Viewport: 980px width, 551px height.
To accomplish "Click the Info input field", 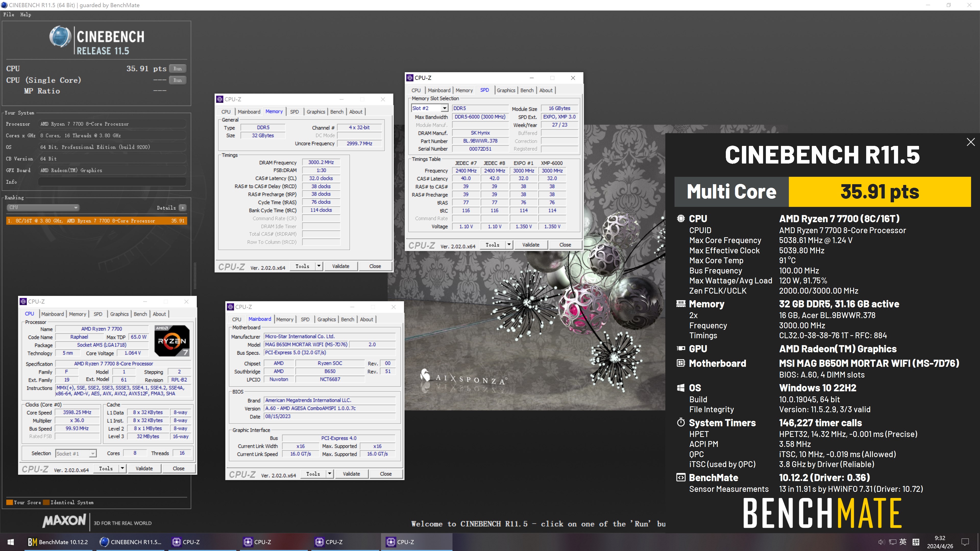I will [112, 182].
